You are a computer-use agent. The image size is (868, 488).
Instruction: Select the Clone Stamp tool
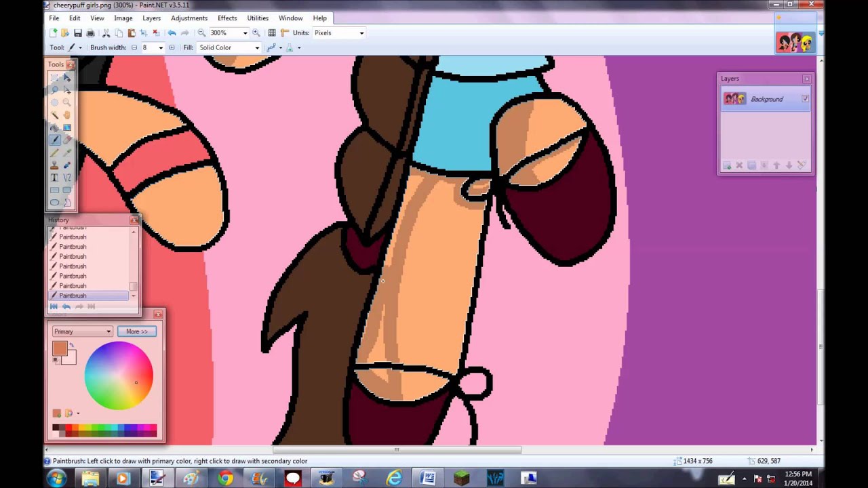(x=55, y=165)
